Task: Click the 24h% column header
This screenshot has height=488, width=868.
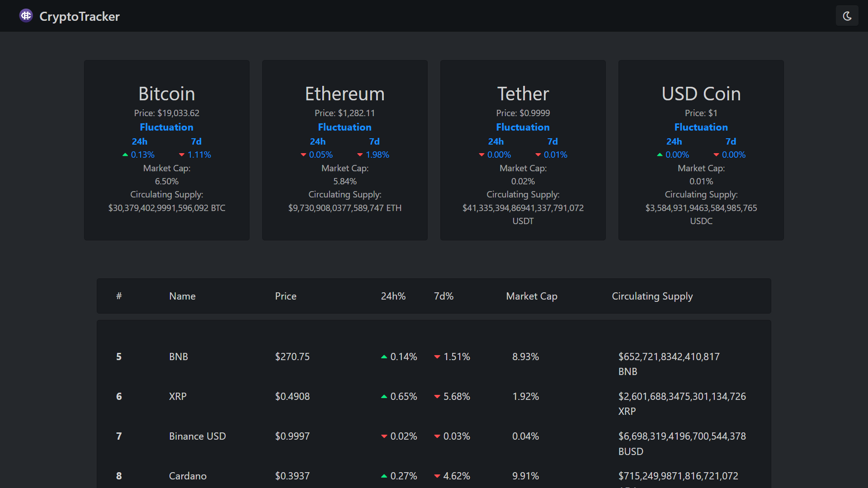Action: pyautogui.click(x=393, y=296)
